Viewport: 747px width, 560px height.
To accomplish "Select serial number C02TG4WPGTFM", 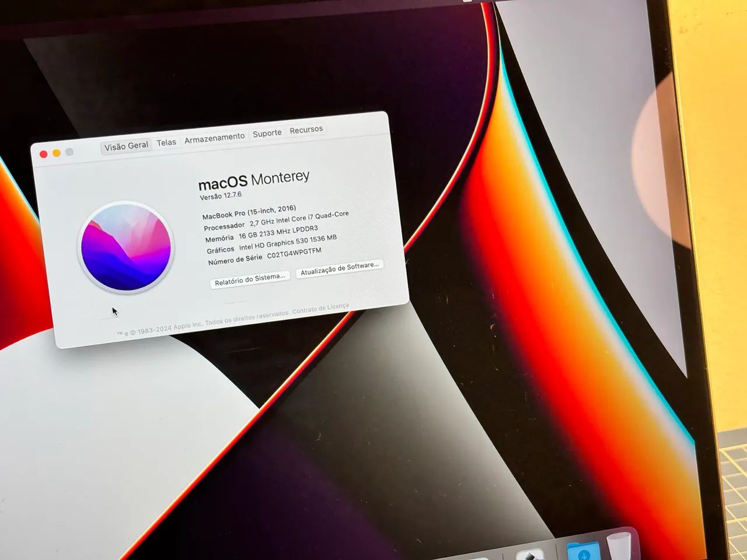I will tap(294, 254).
